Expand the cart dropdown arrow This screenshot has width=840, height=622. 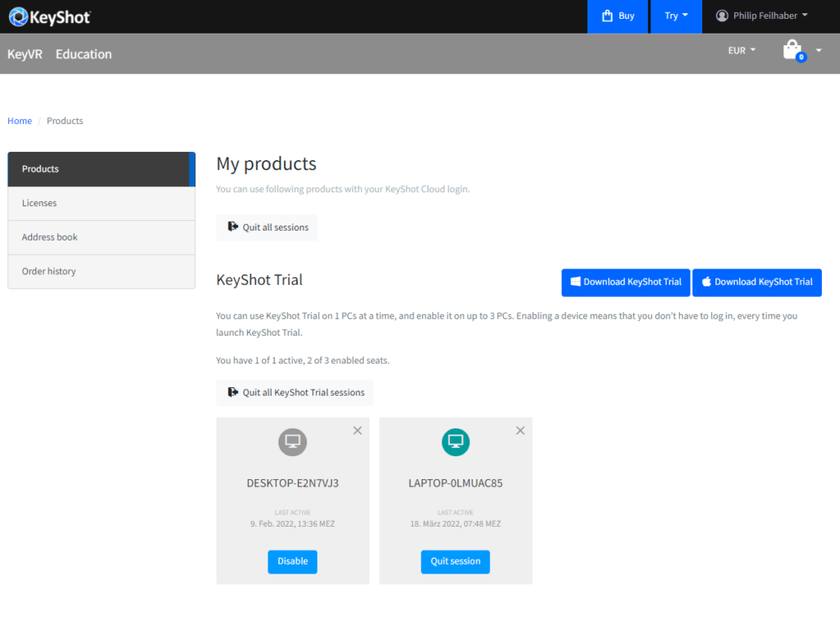pyautogui.click(x=819, y=50)
